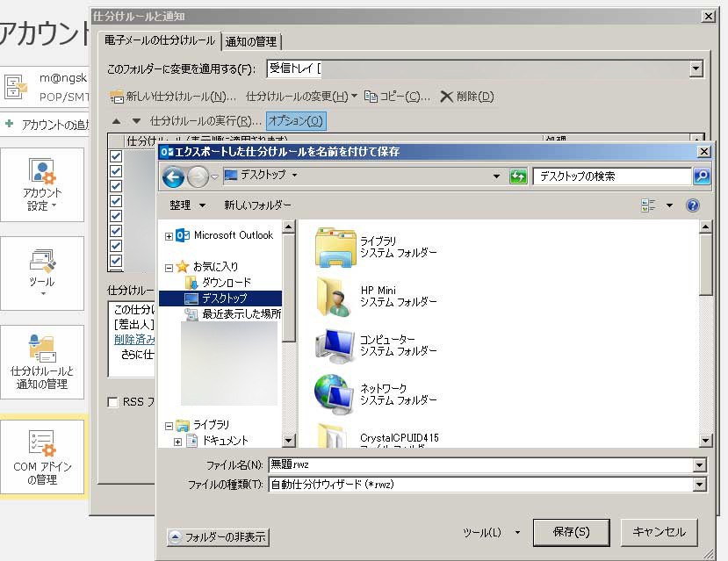Select the HP Mini user folder icon
This screenshot has height=561, width=728.
(x=333, y=296)
